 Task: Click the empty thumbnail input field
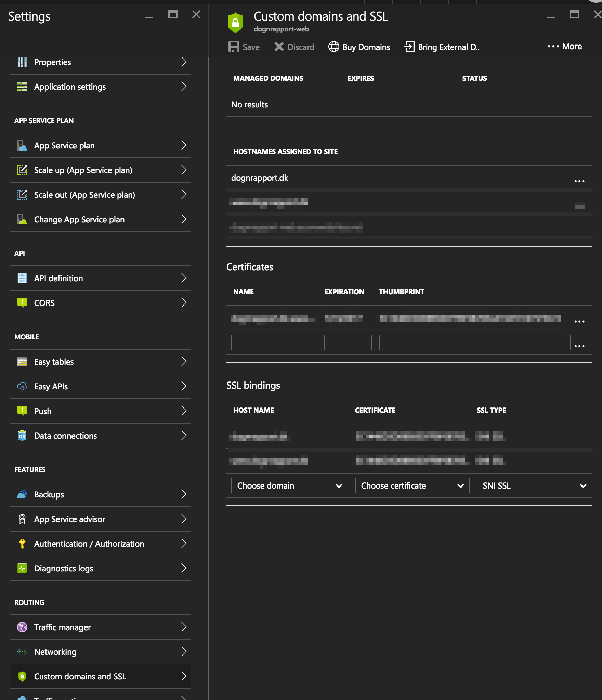click(x=474, y=342)
